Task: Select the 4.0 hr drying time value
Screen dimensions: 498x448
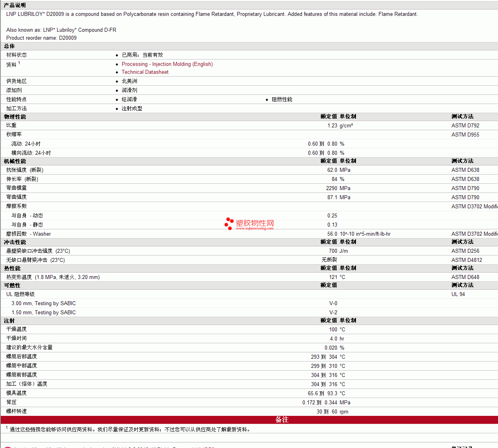Action: 337,339
